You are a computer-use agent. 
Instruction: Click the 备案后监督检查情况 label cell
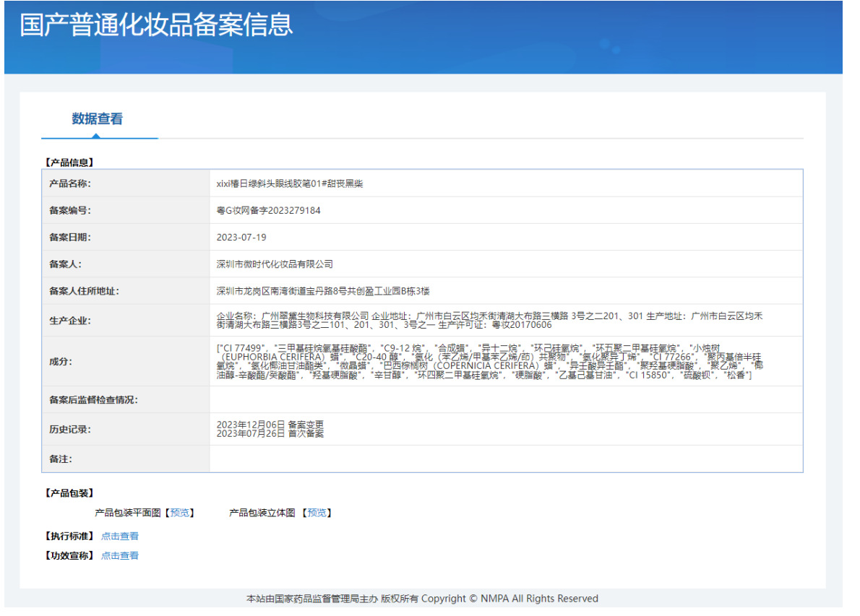pyautogui.click(x=126, y=399)
